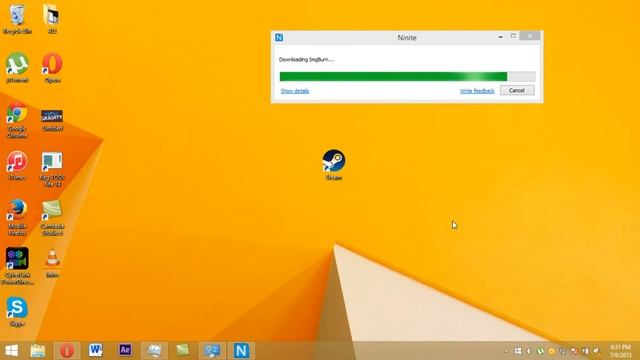
Task: Click the green Ninite progress bar
Action: [407, 76]
